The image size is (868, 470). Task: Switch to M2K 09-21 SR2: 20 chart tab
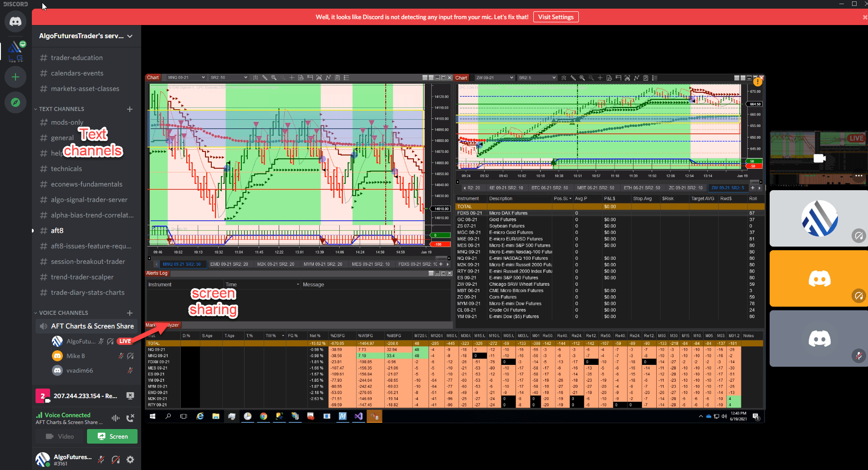tap(276, 264)
